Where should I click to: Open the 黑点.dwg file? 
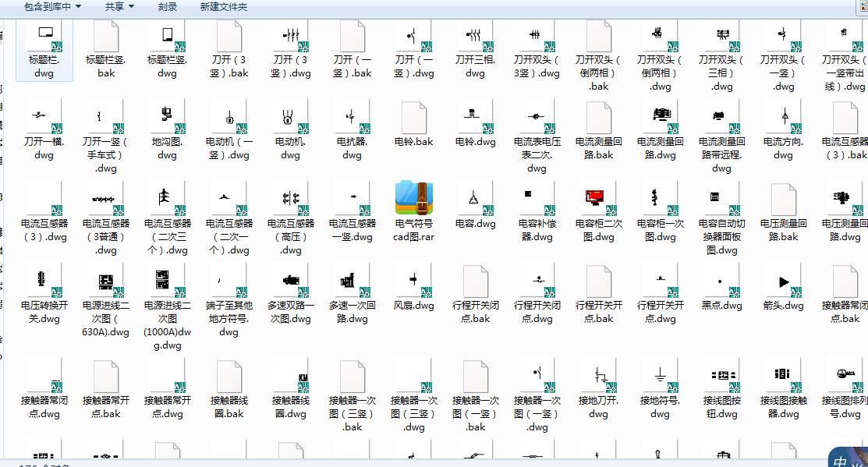[721, 292]
